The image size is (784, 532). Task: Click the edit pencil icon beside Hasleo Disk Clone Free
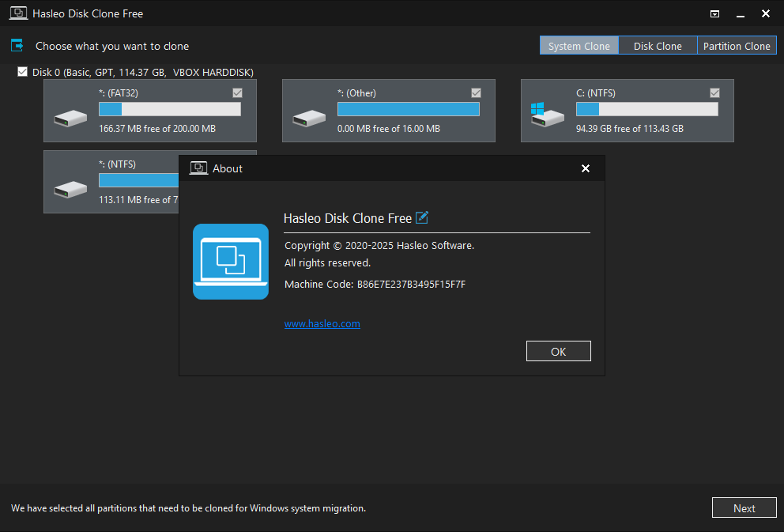[422, 217]
